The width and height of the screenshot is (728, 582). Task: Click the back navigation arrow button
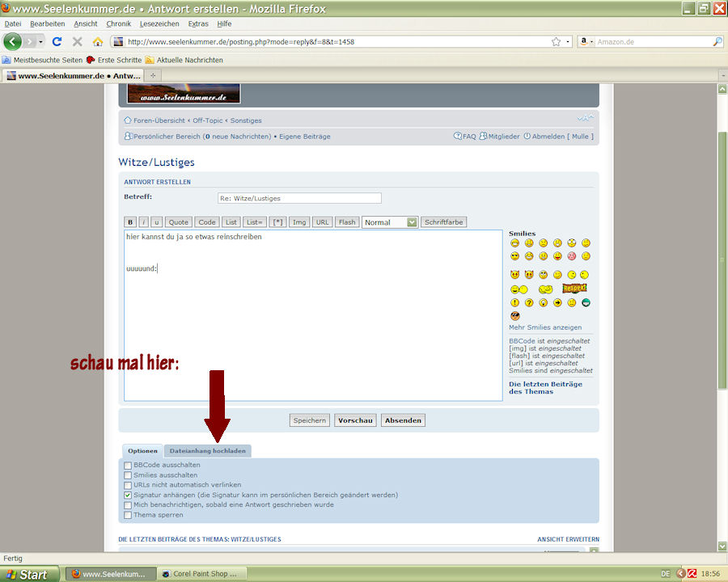pyautogui.click(x=13, y=41)
